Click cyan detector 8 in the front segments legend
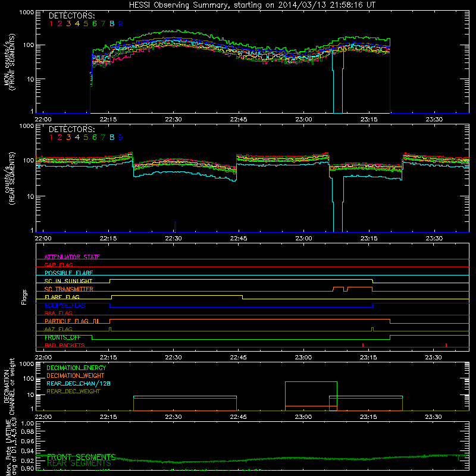 pos(112,23)
